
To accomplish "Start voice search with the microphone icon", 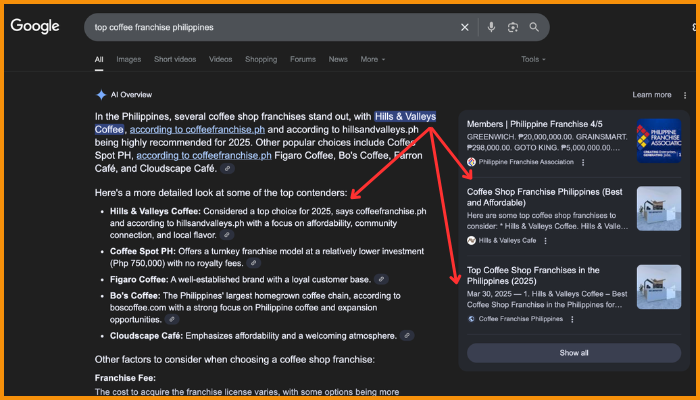I will point(491,27).
